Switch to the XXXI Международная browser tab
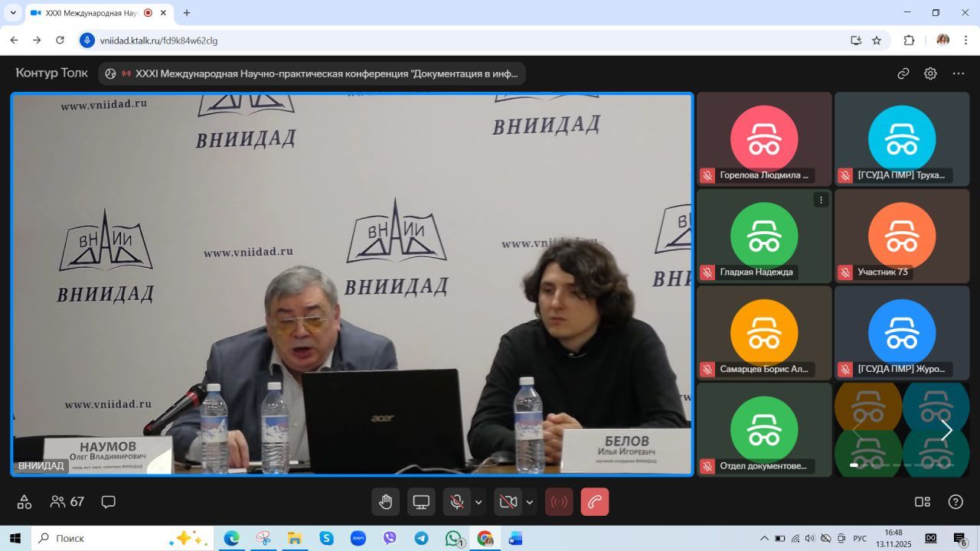The width and height of the screenshot is (980, 551). click(x=92, y=13)
